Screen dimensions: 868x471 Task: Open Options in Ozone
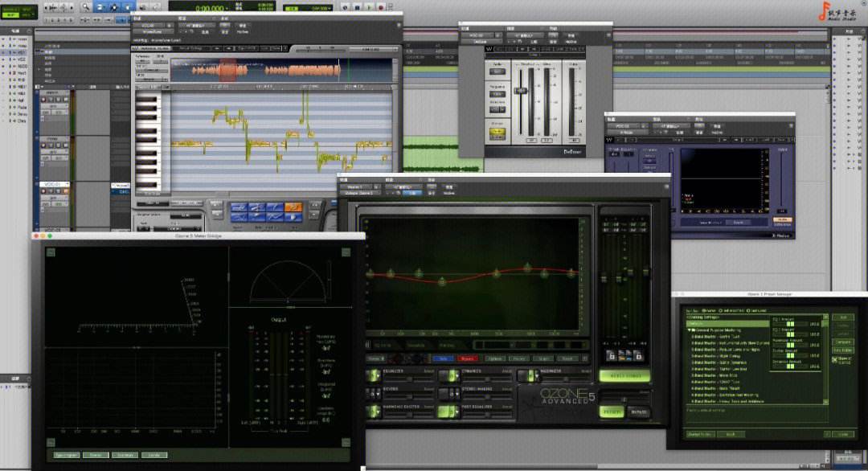(x=495, y=358)
